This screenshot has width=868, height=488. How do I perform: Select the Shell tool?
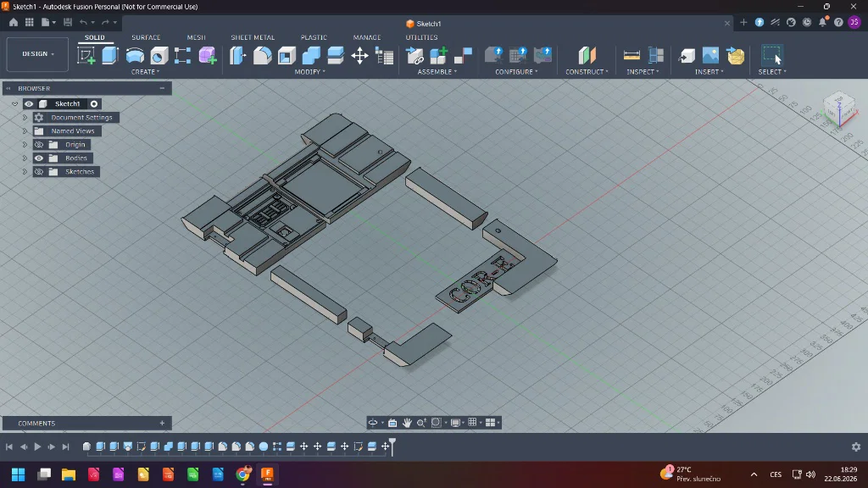coord(287,55)
